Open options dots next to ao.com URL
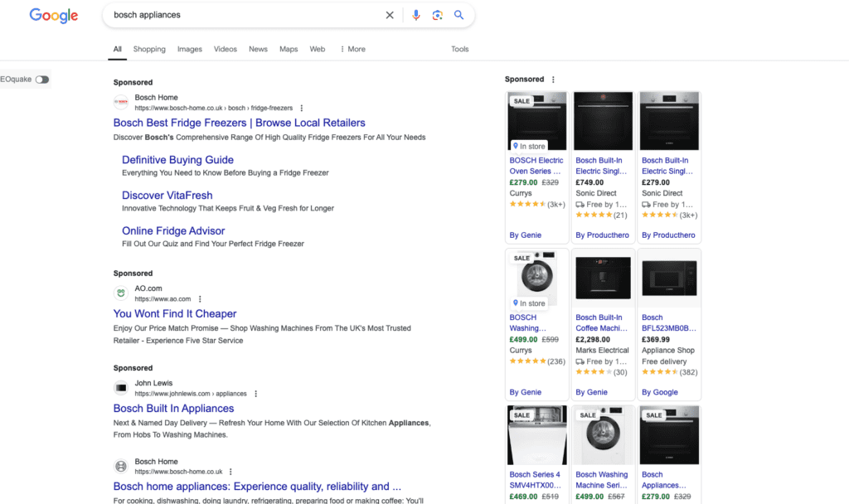849x504 pixels. pos(200,299)
